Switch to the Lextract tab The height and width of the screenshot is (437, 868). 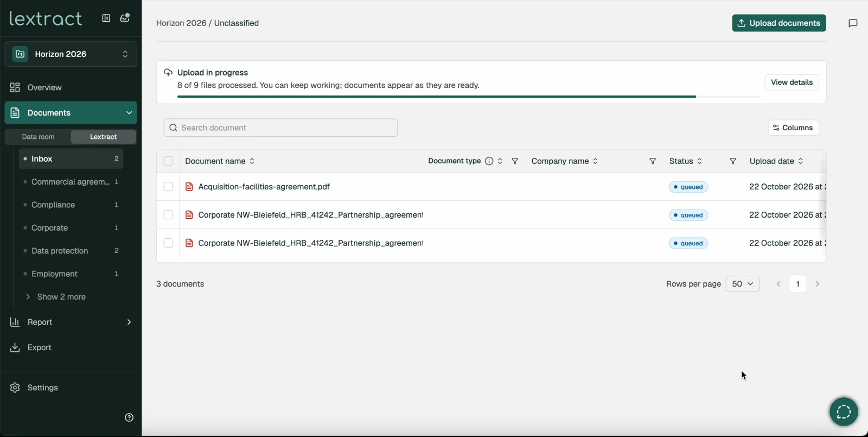pyautogui.click(x=103, y=137)
